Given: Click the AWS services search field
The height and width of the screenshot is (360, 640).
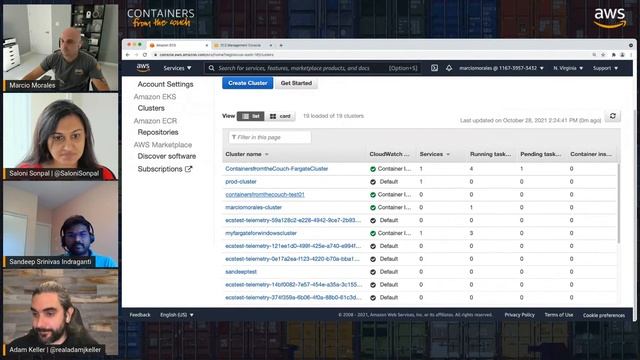Looking at the screenshot, I should [x=313, y=68].
